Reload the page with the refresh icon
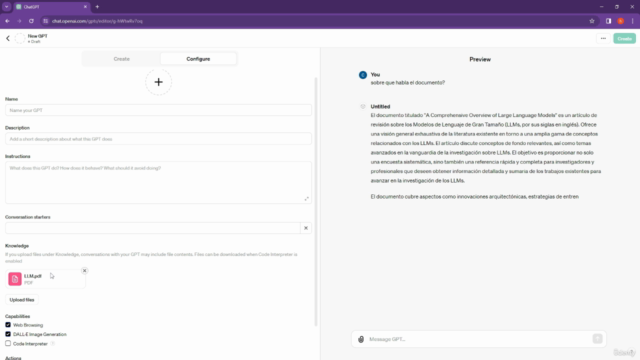 click(31, 21)
